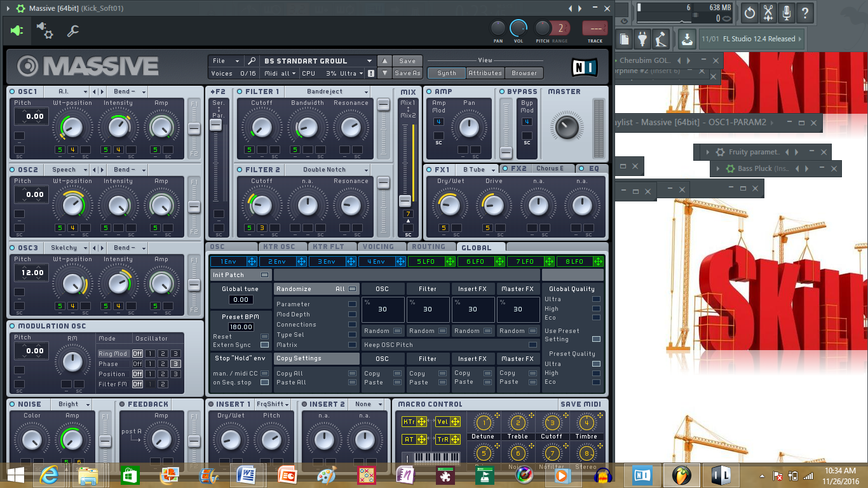868x488 pixels.
Task: Click the Vel macro source crosshair
Action: (455, 421)
